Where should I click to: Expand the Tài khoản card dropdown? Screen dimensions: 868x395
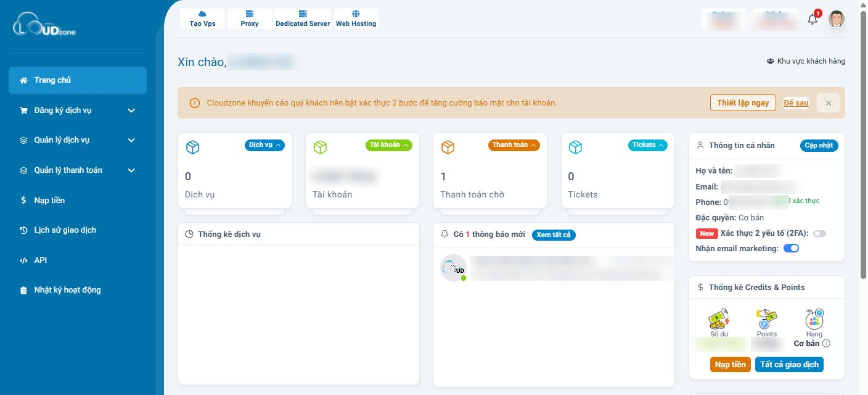pos(389,145)
